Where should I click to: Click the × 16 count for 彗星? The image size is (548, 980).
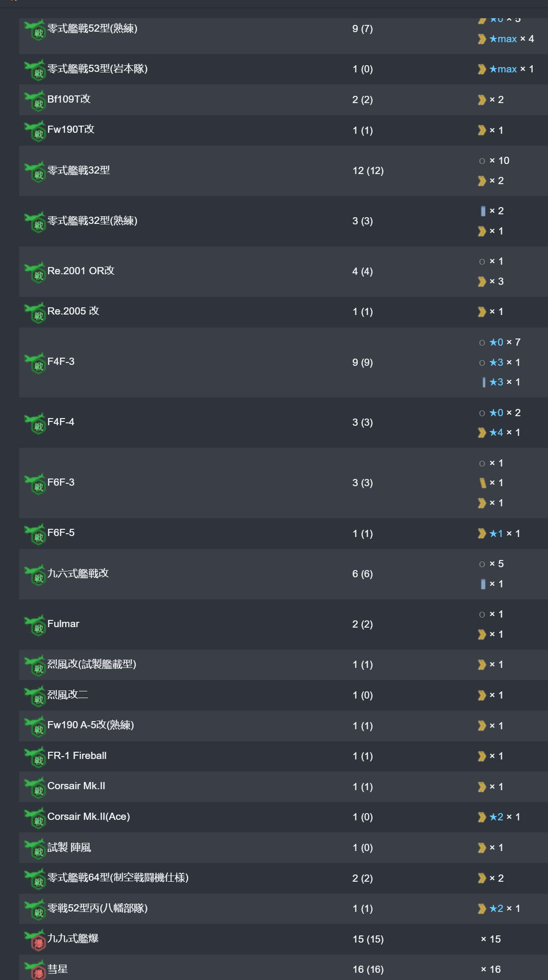(x=491, y=969)
